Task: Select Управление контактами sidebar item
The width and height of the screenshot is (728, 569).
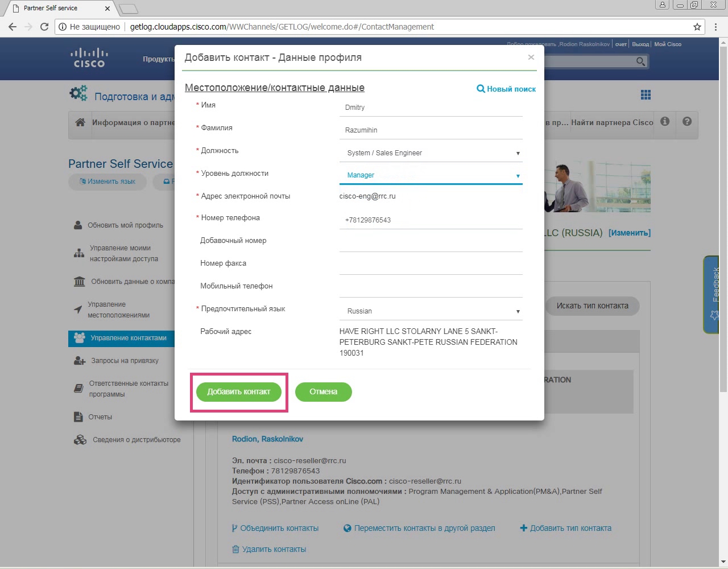Action: pos(121,338)
